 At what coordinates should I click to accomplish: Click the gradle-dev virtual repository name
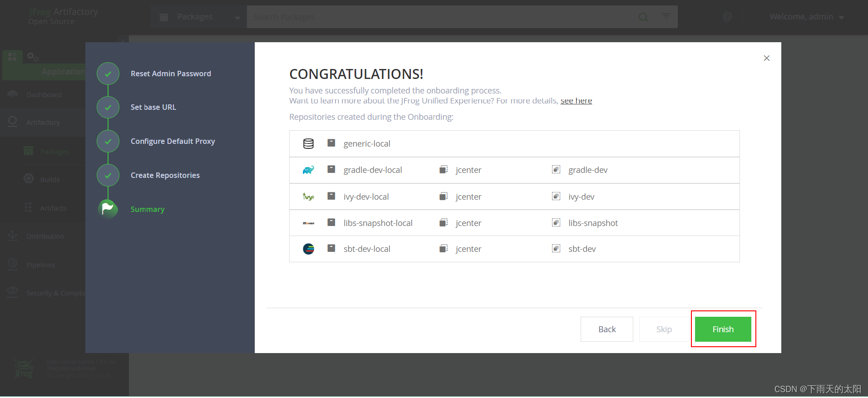(x=588, y=170)
